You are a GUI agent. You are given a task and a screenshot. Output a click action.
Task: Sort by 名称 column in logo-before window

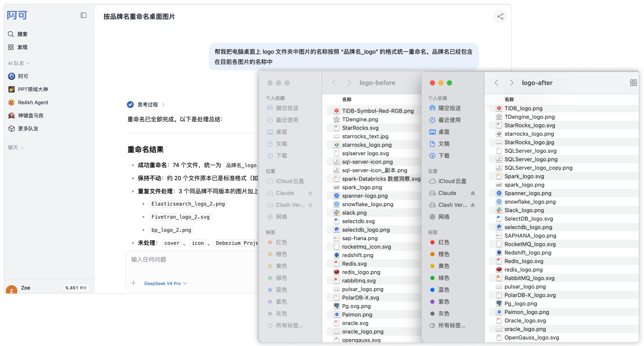pyautogui.click(x=347, y=99)
